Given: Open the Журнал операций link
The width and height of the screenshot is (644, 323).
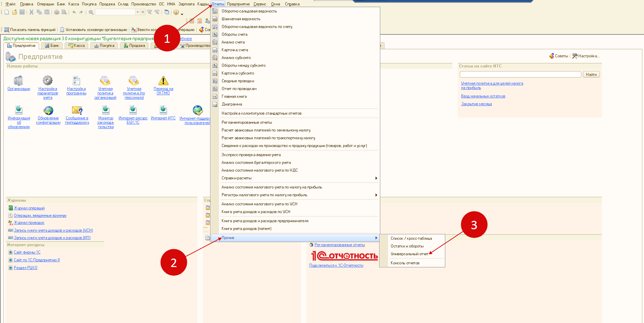Looking at the screenshot, I should (x=29, y=208).
